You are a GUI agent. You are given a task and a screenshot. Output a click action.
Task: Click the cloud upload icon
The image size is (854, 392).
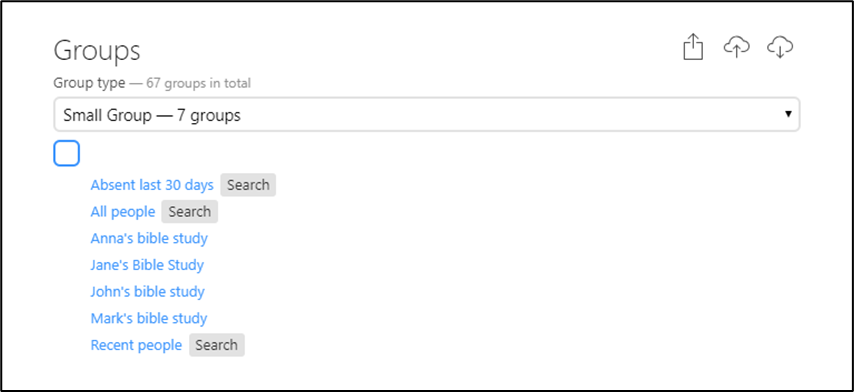pos(736,47)
